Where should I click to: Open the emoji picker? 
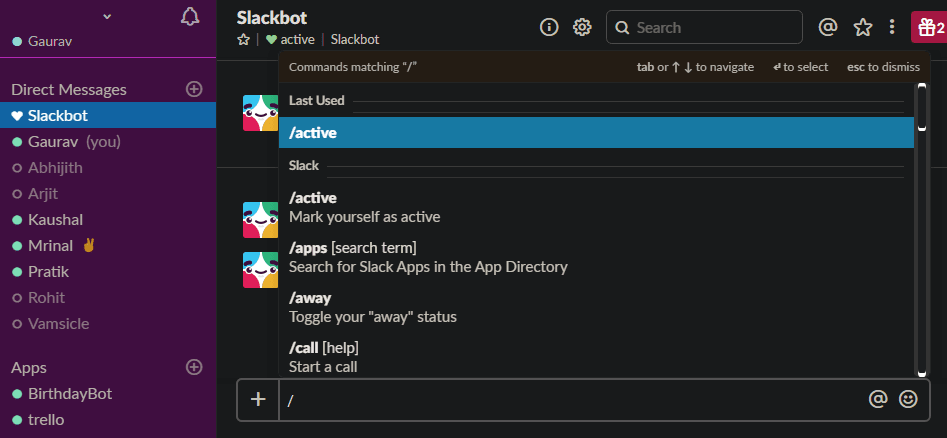(x=908, y=399)
